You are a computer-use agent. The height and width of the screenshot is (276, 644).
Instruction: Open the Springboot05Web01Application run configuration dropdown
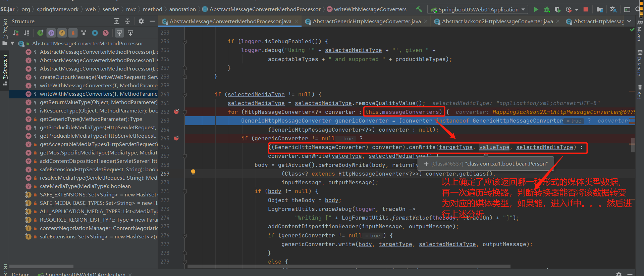pyautogui.click(x=478, y=9)
